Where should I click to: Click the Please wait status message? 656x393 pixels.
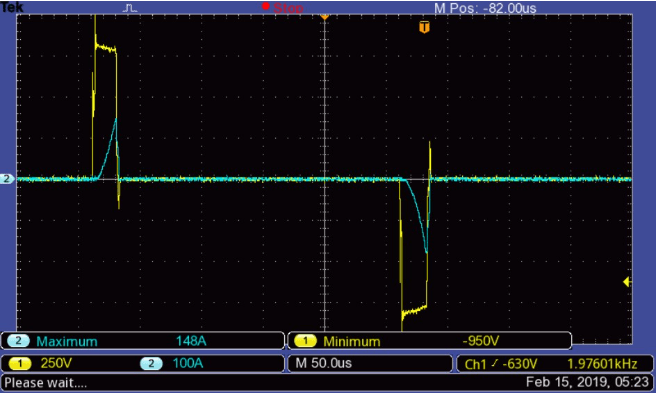click(45, 383)
